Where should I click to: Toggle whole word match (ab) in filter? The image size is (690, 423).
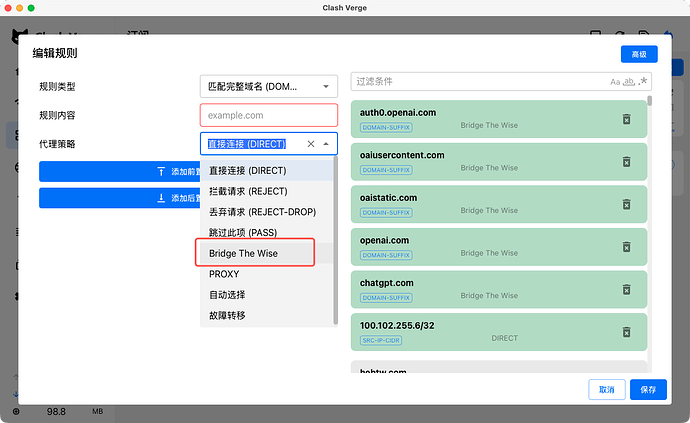click(629, 82)
